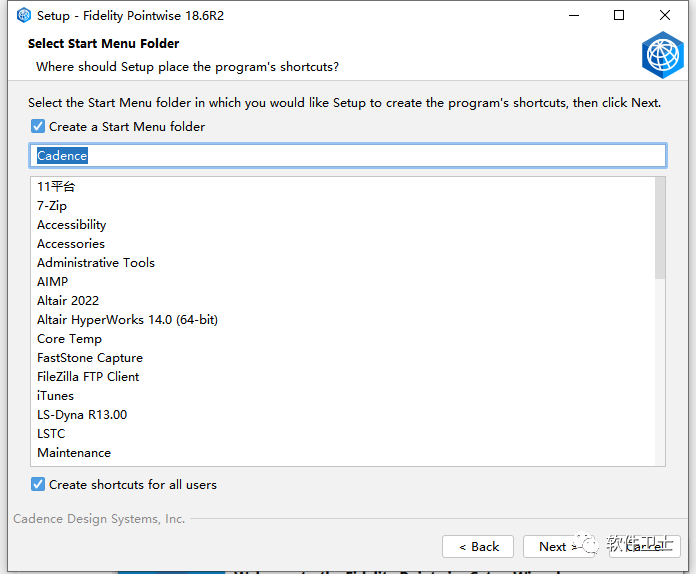
Task: Click the Pointwise setup icon in title bar
Action: click(24, 16)
